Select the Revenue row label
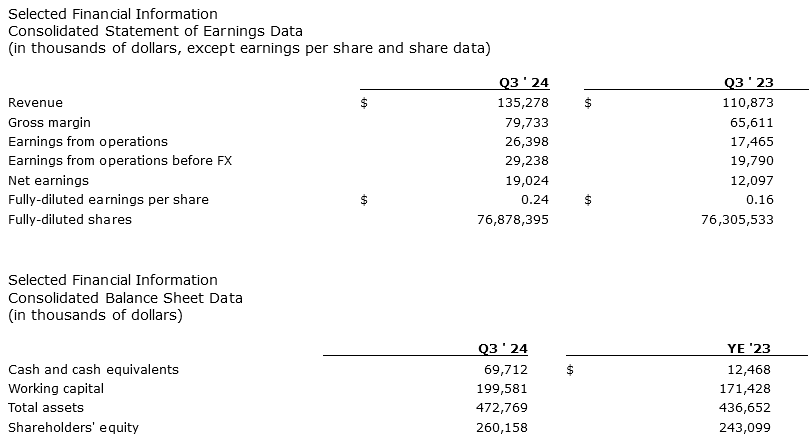The width and height of the screenshot is (812, 446). tap(35, 103)
